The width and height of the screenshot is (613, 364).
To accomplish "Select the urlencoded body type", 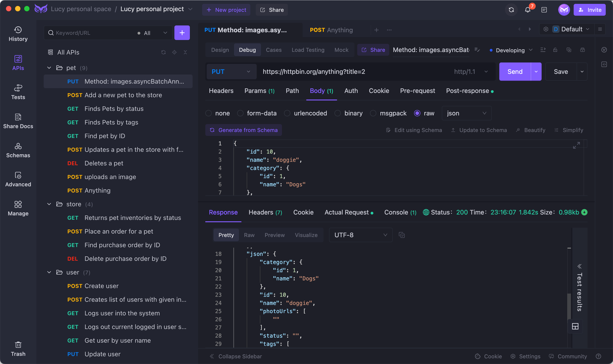I will pyautogui.click(x=306, y=113).
